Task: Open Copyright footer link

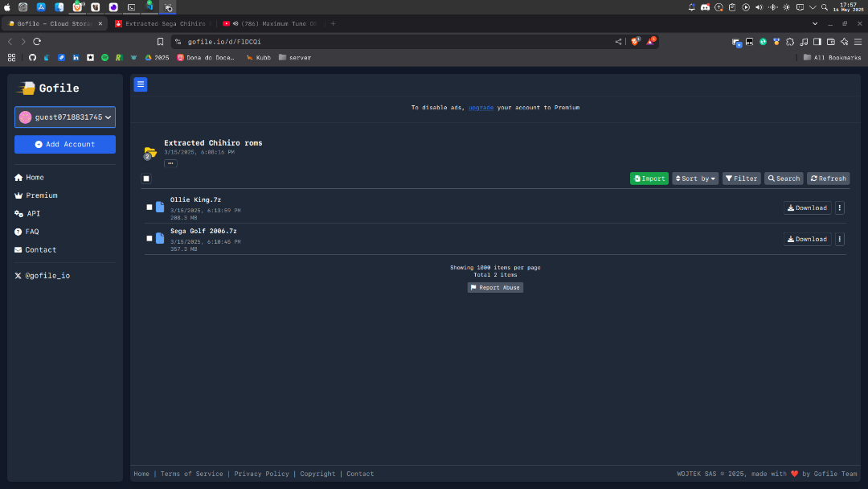Action: pos(317,474)
